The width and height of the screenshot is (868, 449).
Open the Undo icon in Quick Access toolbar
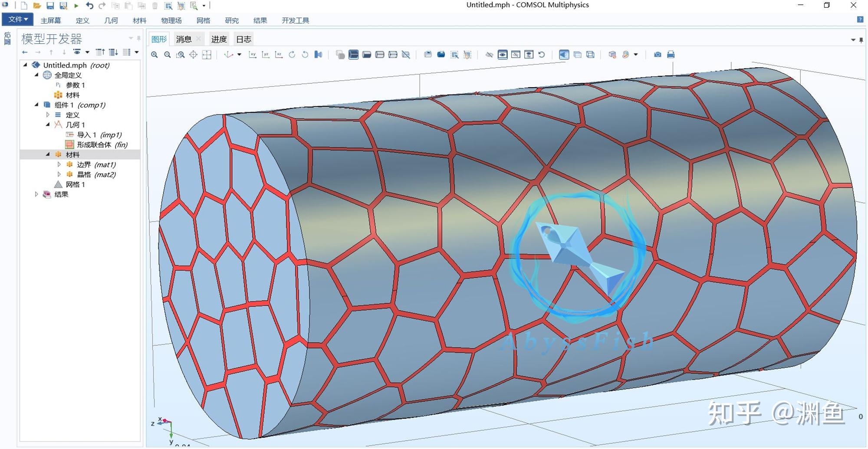coord(89,6)
